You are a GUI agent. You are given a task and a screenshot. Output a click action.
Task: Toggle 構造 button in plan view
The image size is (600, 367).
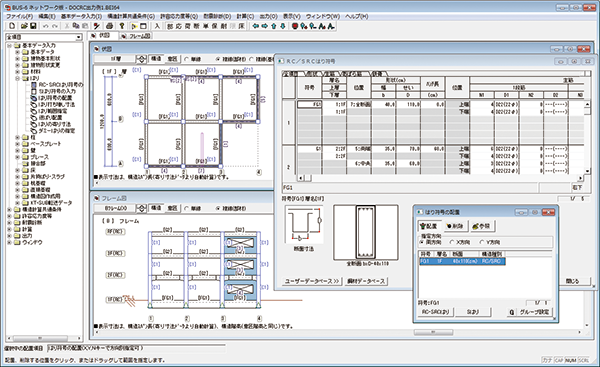coord(156,59)
